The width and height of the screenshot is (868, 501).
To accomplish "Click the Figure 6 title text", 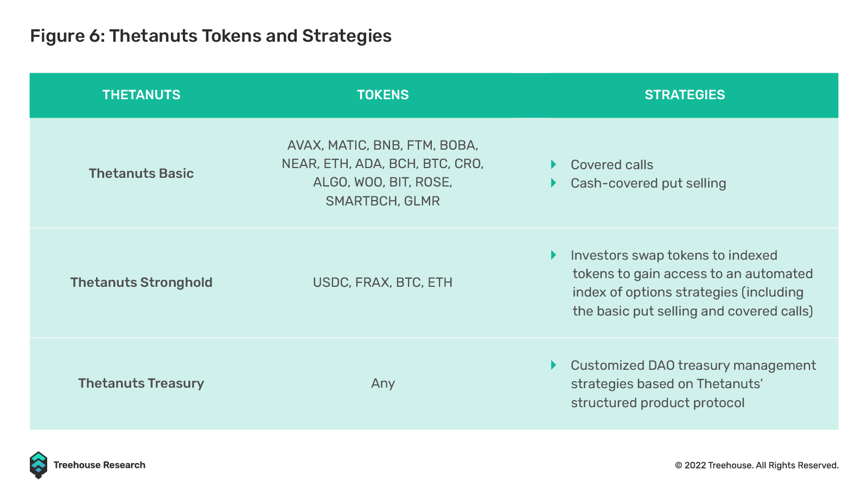I will click(x=211, y=36).
